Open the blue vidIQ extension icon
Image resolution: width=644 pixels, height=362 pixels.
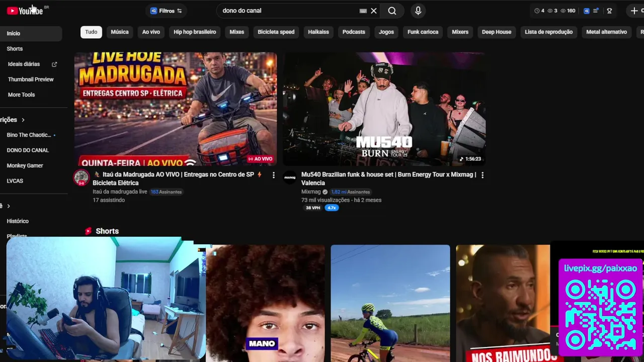586,11
